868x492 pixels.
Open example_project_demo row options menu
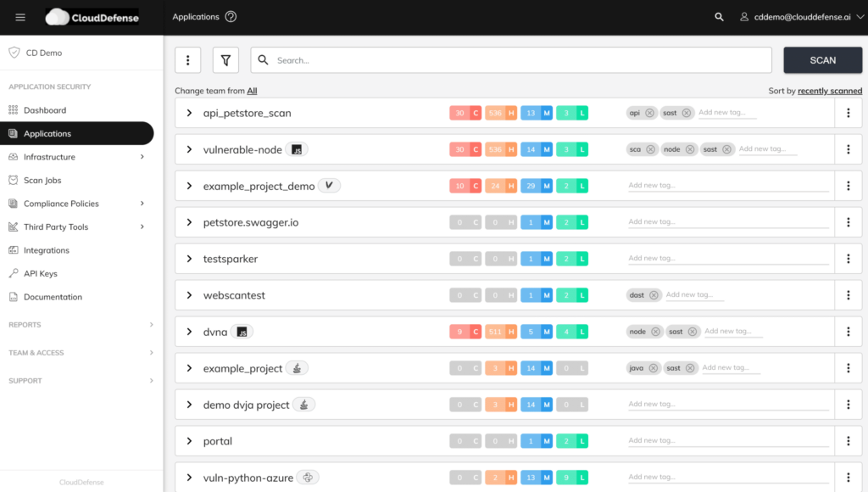(848, 186)
